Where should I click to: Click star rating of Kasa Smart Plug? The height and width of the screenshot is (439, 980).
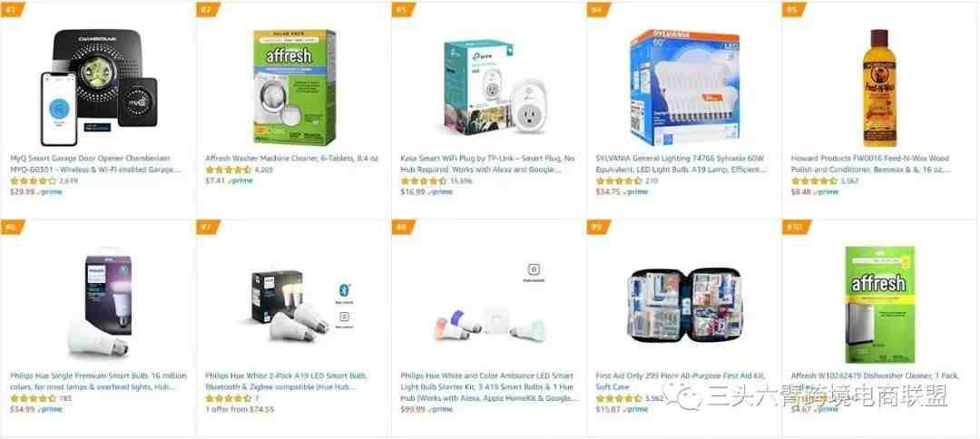pyautogui.click(x=423, y=181)
